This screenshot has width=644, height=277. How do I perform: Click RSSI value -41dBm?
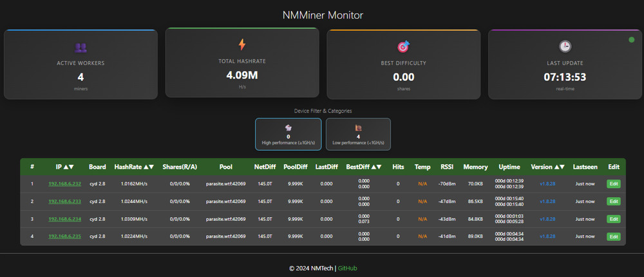pyautogui.click(x=448, y=236)
